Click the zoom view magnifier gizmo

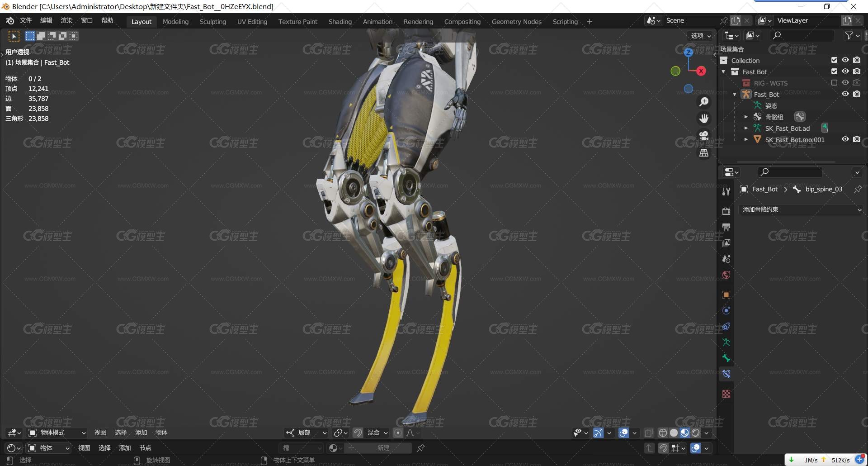704,102
